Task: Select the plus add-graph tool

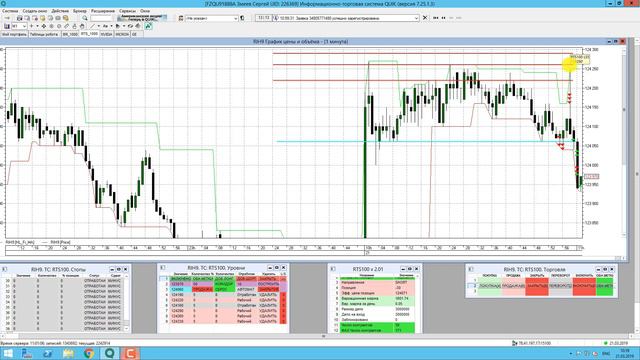Action: pos(31,26)
